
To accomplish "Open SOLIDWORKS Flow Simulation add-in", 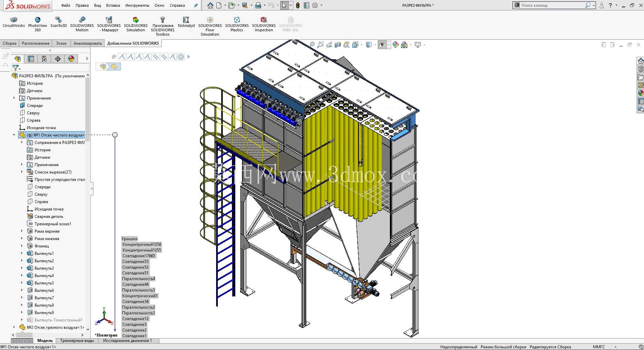I will point(210,26).
